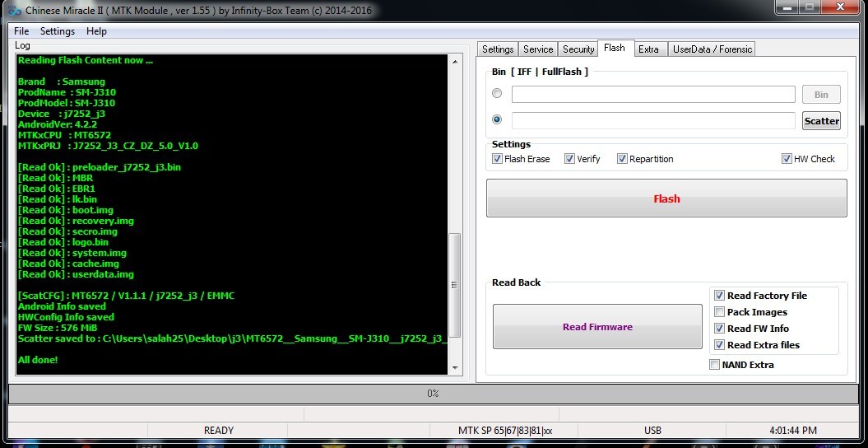Image resolution: width=868 pixels, height=448 pixels.
Task: Click the log scrollbar up arrow
Action: click(x=454, y=61)
